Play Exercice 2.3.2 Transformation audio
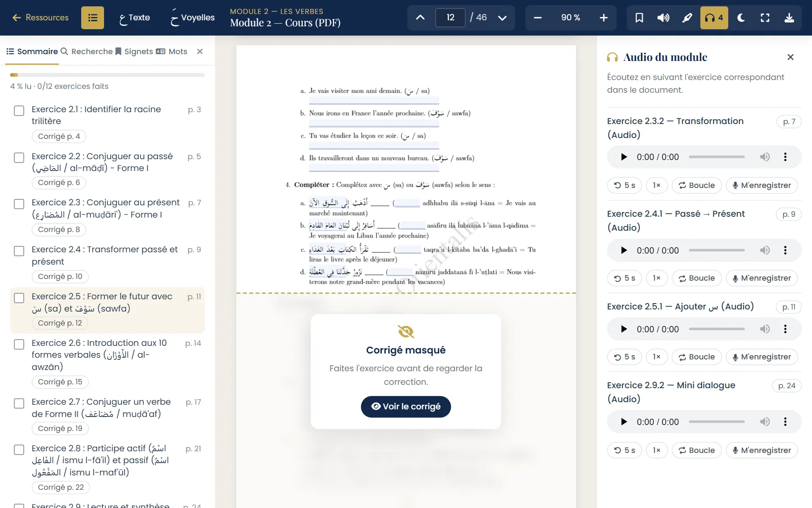This screenshot has height=508, width=812. 623,157
